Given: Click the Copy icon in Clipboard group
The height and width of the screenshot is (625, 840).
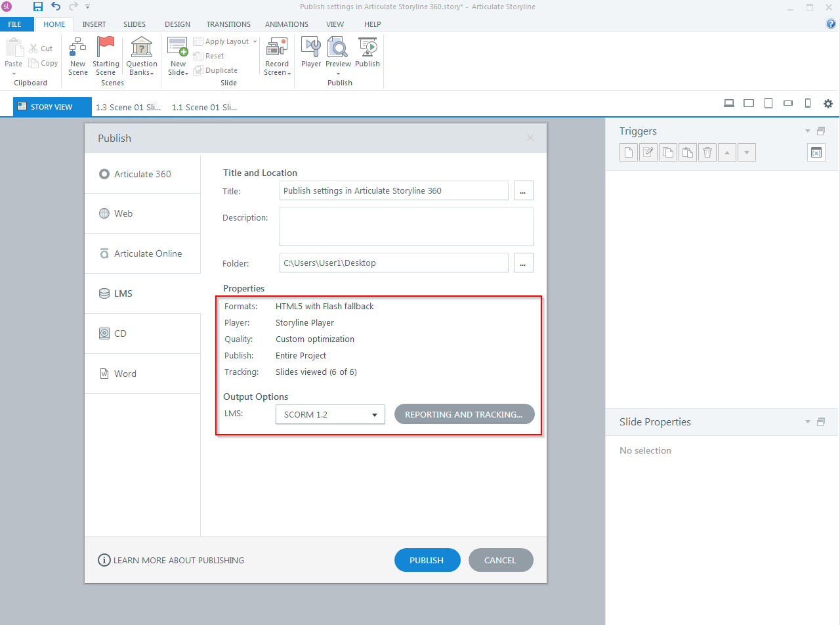Looking at the screenshot, I should pyautogui.click(x=34, y=63).
